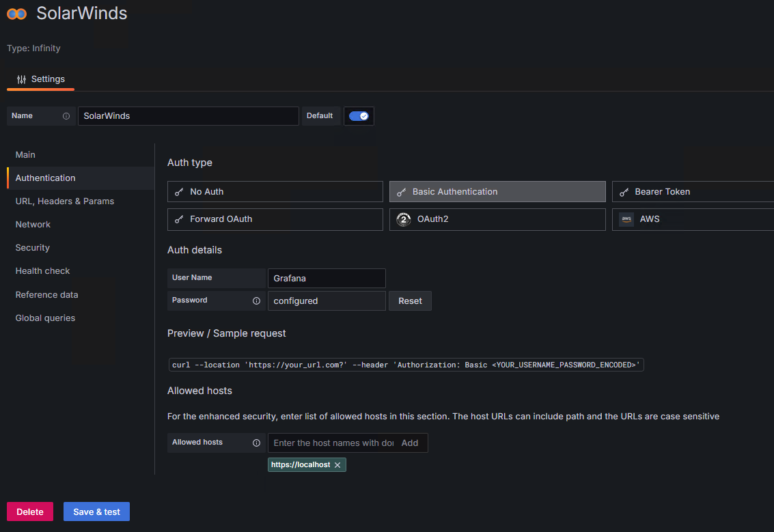The width and height of the screenshot is (774, 532).
Task: Toggle the Default data source switch
Action: (x=359, y=116)
